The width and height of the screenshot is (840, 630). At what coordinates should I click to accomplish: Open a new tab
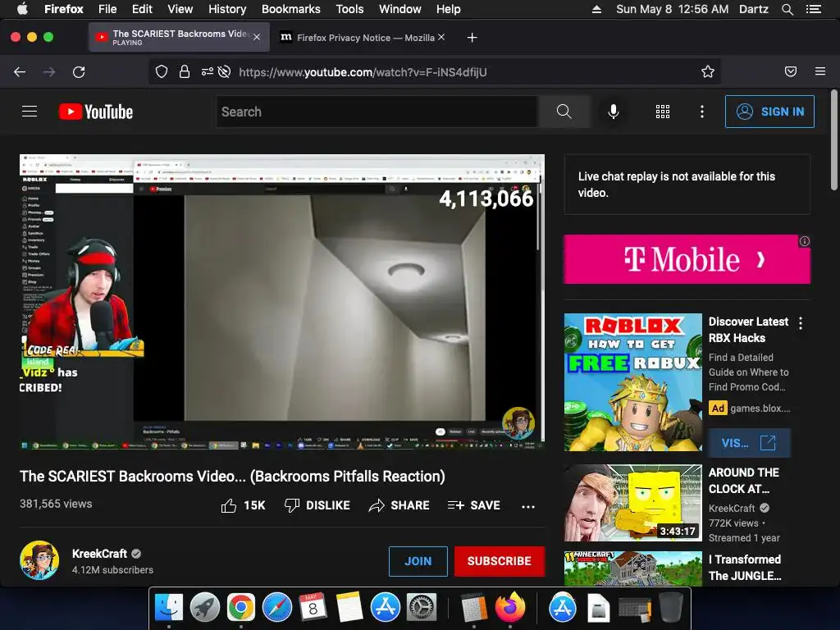tap(472, 38)
